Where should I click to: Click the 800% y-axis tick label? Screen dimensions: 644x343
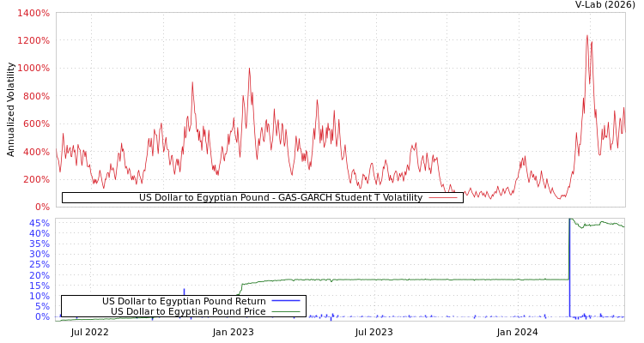coord(35,97)
